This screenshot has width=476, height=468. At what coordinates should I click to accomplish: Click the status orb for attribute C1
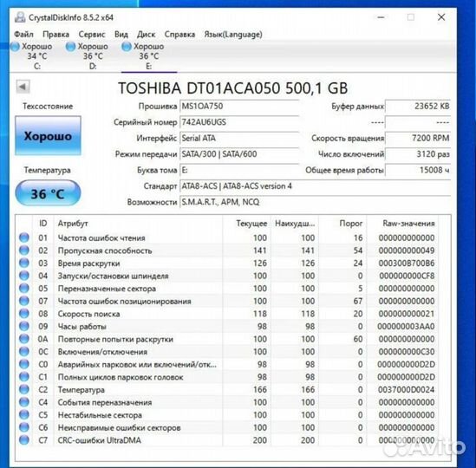24,377
